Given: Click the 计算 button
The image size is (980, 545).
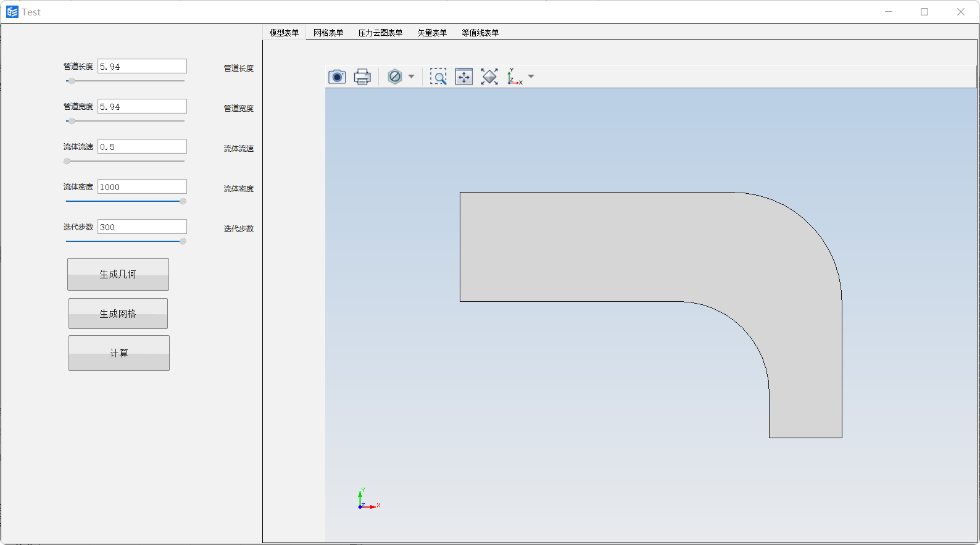Looking at the screenshot, I should click(119, 353).
